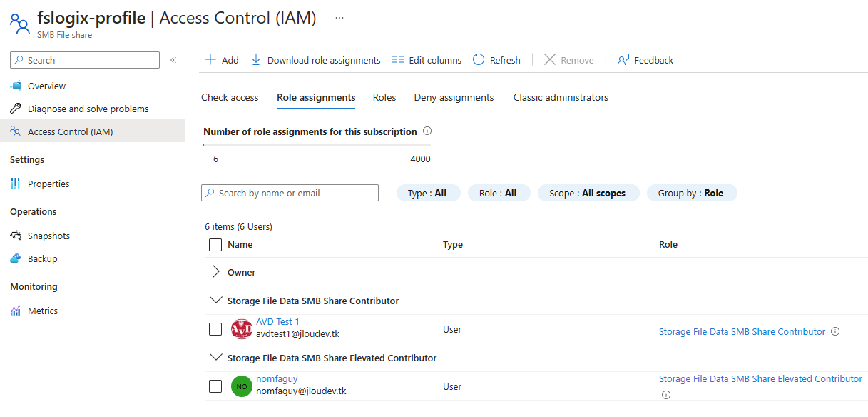Image resolution: width=868 pixels, height=417 pixels.
Task: Click the Refresh button label
Action: pyautogui.click(x=505, y=60)
